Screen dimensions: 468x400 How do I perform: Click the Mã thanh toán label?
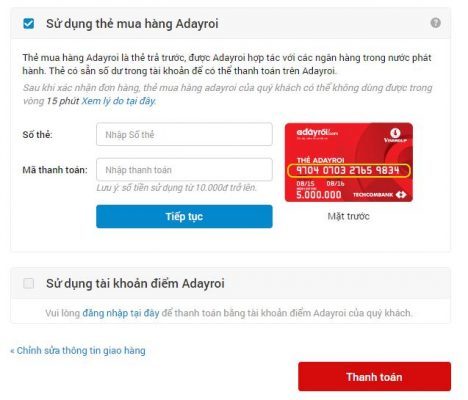(55, 170)
